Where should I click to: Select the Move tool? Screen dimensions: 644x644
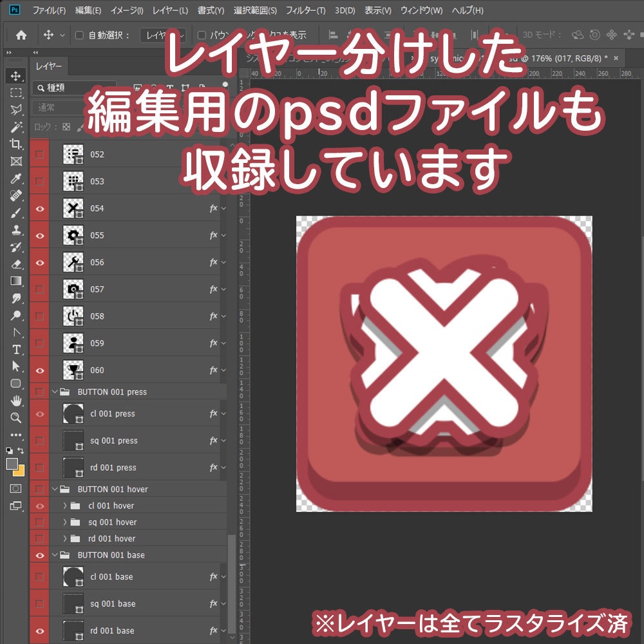point(16,76)
